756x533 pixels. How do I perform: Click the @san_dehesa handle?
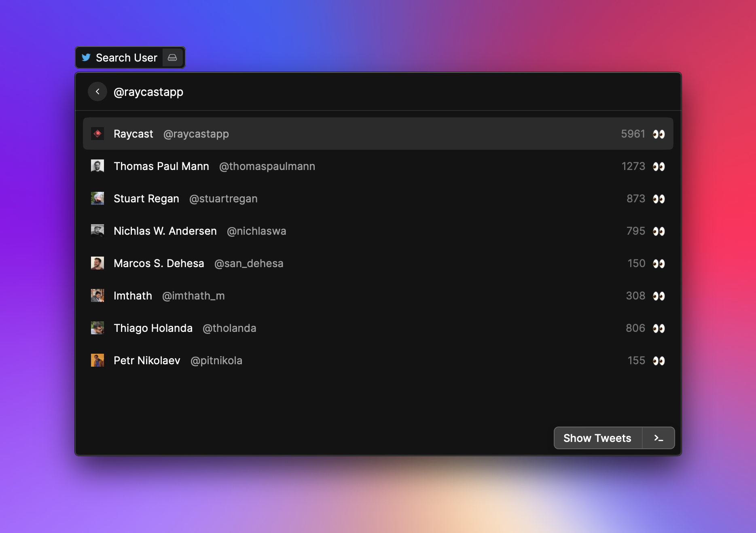point(249,263)
